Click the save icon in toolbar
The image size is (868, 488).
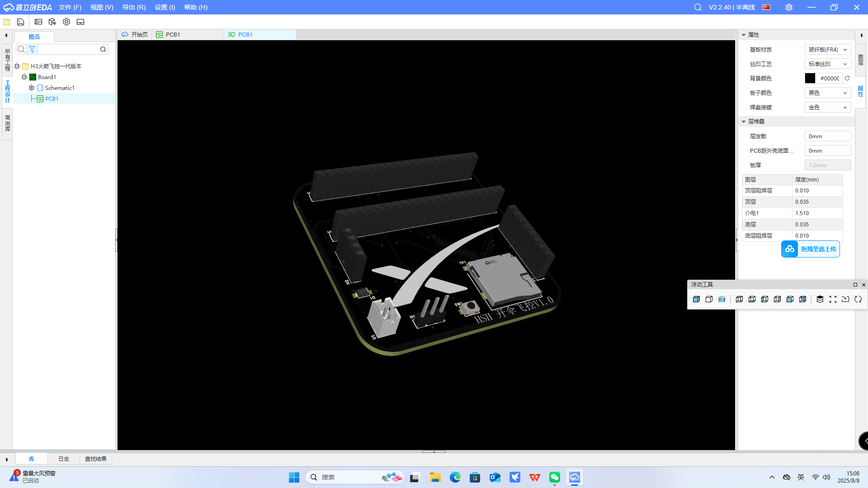pos(20,22)
